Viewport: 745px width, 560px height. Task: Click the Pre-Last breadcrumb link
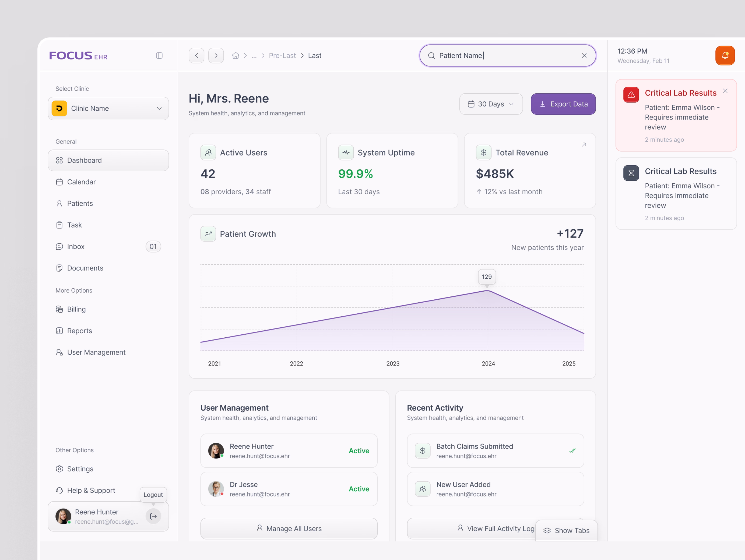(282, 55)
